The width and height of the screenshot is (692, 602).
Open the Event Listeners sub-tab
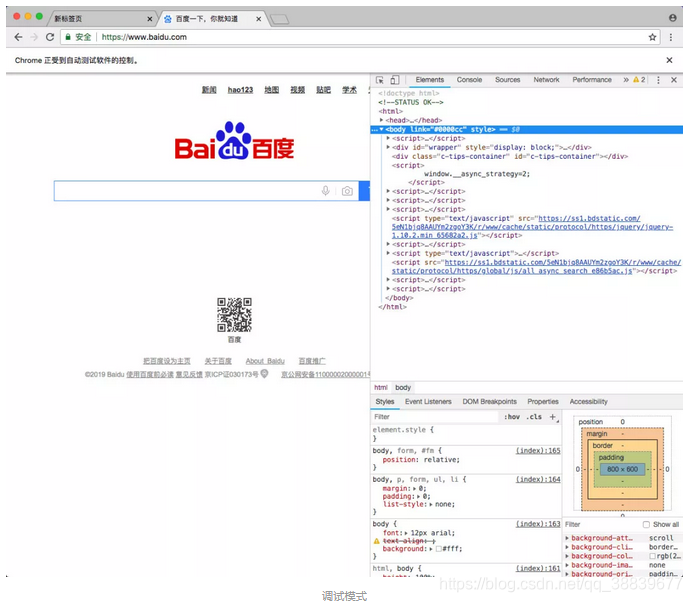[428, 402]
